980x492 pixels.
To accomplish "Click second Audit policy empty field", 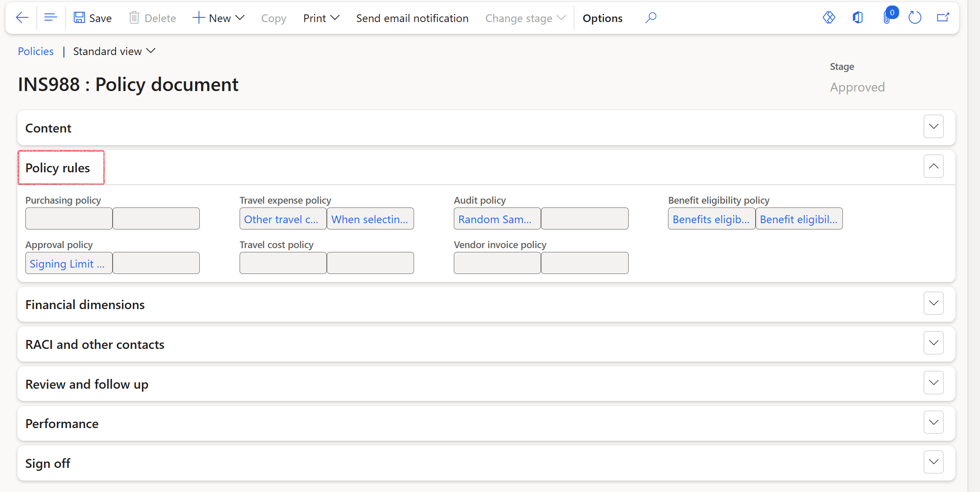I will tap(585, 218).
